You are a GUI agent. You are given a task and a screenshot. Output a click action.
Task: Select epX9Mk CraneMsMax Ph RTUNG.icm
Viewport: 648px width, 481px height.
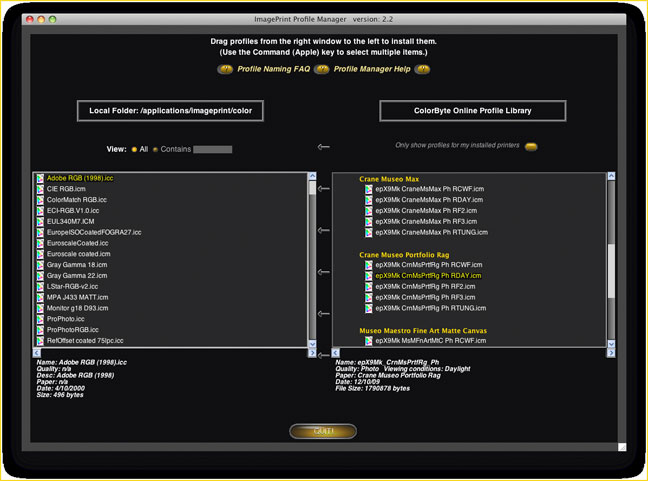click(x=431, y=232)
